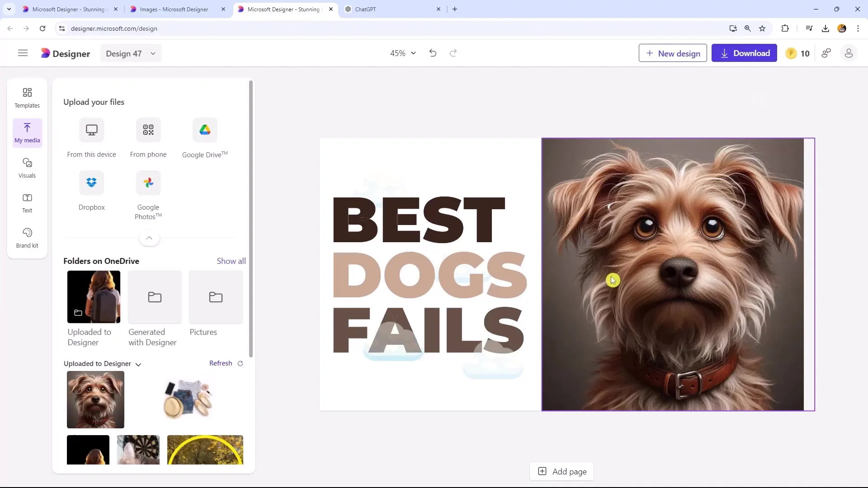Click the redo arrow icon
The width and height of the screenshot is (868, 488).
coord(453,54)
